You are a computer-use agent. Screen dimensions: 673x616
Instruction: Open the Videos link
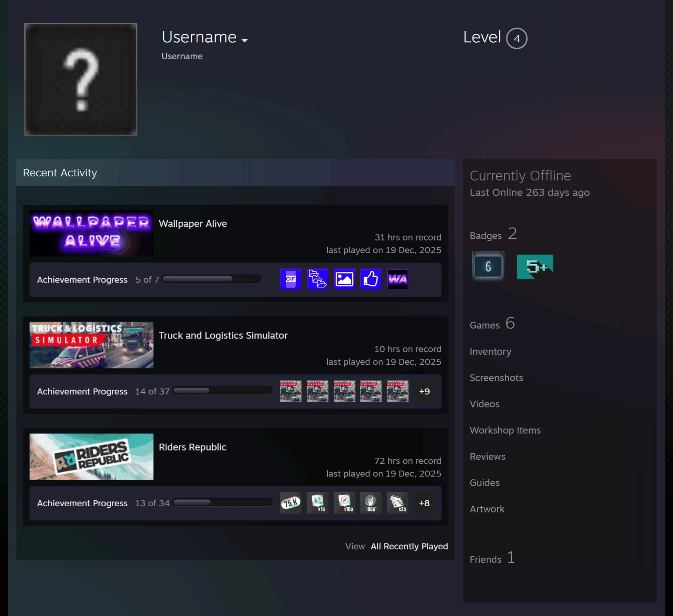click(x=484, y=404)
